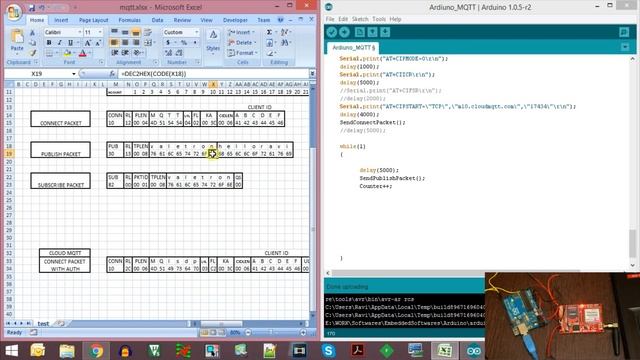The image size is (640, 360).
Task: Save the Arduino sketch
Action: [385, 32]
